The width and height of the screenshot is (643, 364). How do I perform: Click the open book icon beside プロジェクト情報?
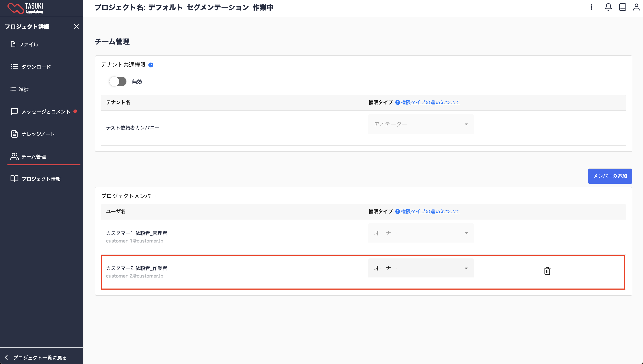[x=14, y=178]
